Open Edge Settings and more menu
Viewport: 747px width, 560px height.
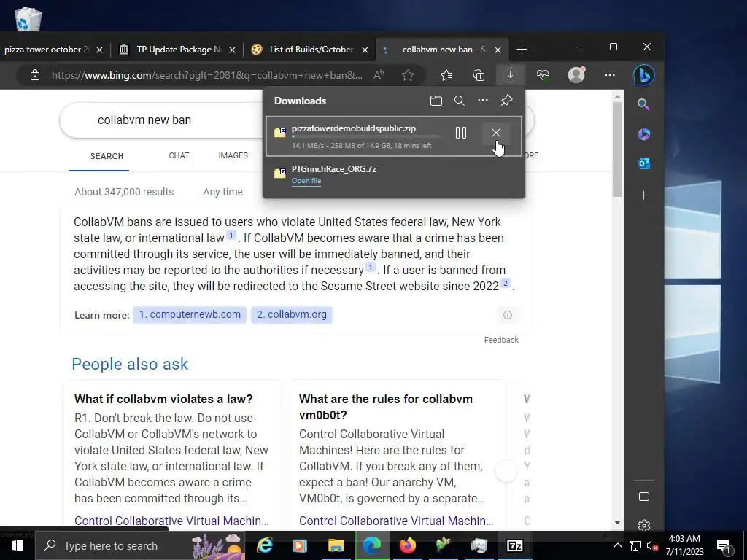(610, 75)
